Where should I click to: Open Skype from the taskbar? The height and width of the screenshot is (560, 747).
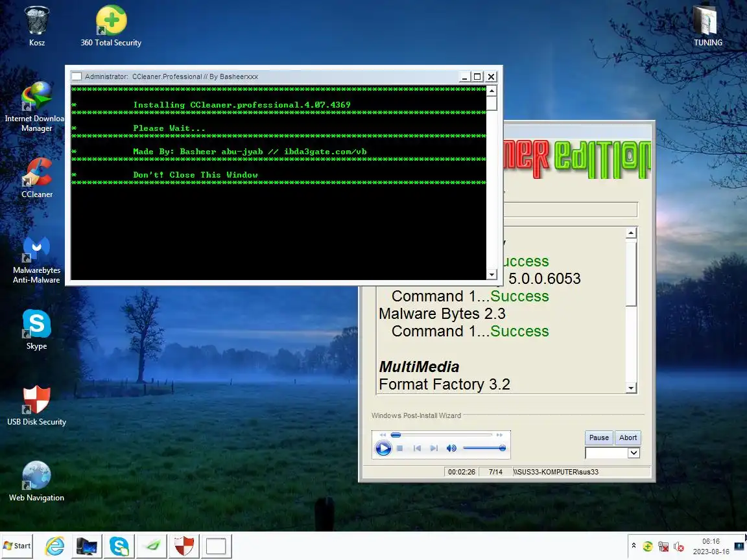(119, 546)
